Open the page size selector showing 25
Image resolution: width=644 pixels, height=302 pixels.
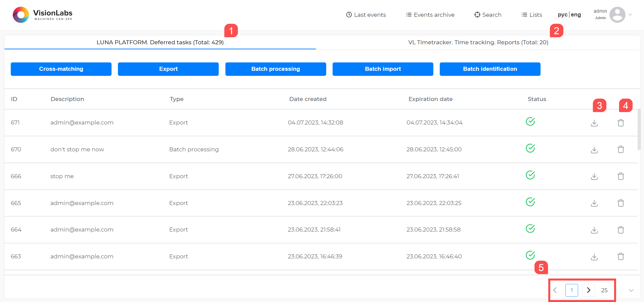[604, 290]
